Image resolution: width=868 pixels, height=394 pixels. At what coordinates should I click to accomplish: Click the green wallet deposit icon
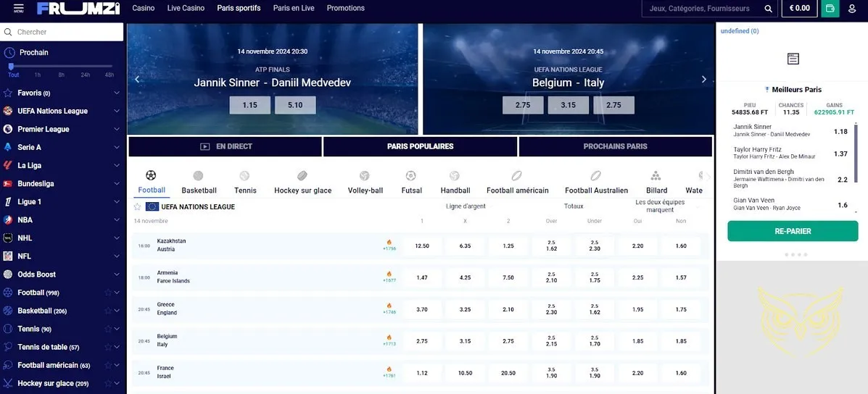click(830, 9)
